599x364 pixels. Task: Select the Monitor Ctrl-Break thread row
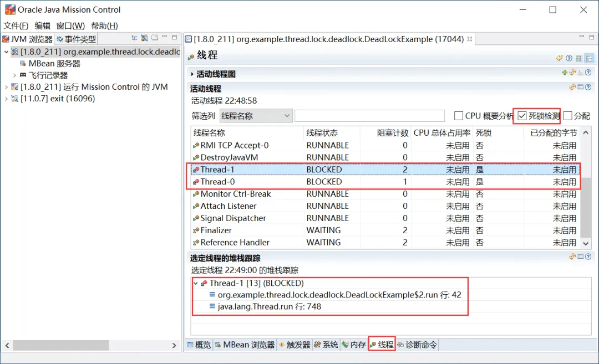pyautogui.click(x=385, y=194)
